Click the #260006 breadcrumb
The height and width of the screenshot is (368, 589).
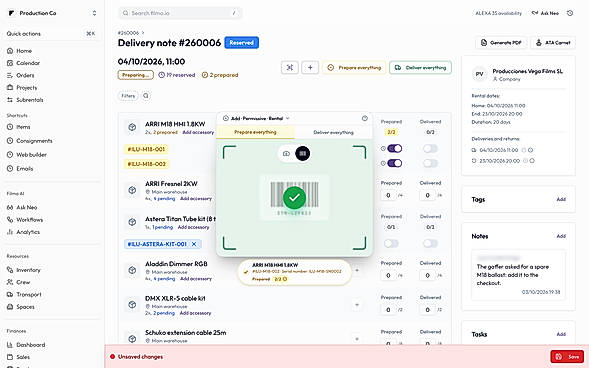click(128, 33)
